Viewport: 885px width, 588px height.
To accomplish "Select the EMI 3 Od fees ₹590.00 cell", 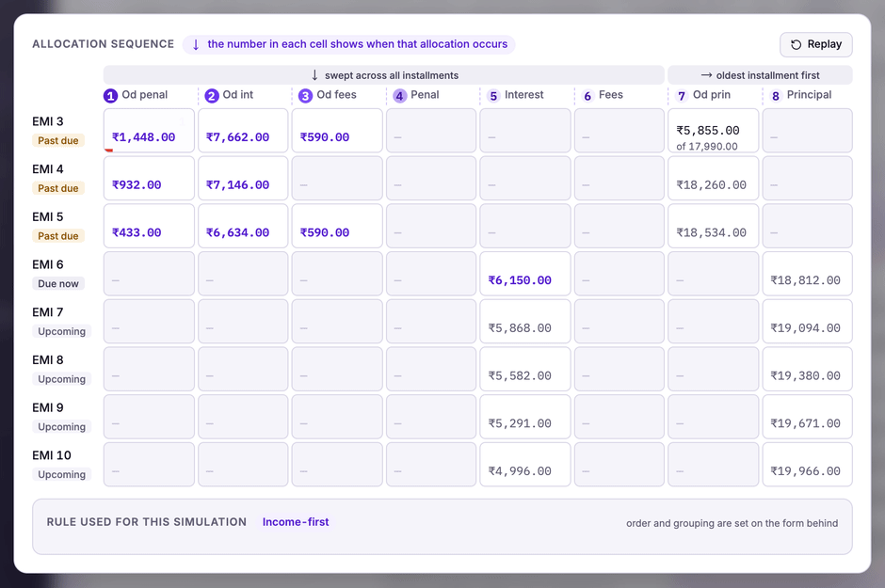I will tap(337, 130).
